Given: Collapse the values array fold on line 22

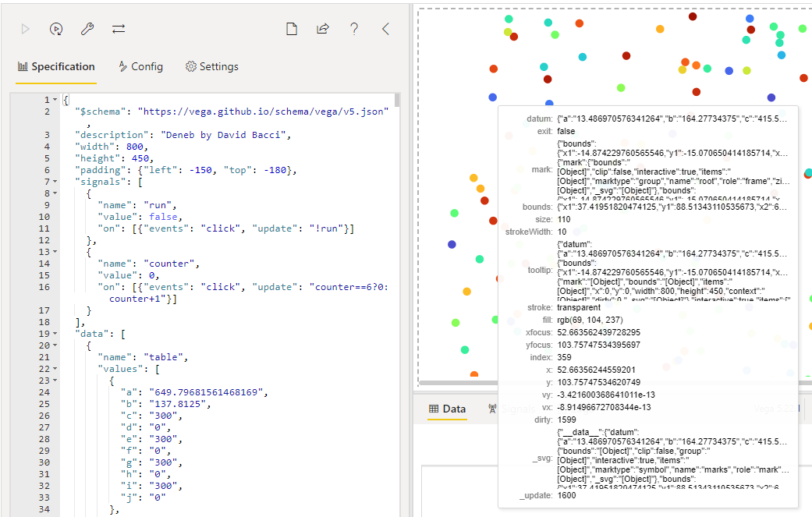Looking at the screenshot, I should tap(55, 369).
